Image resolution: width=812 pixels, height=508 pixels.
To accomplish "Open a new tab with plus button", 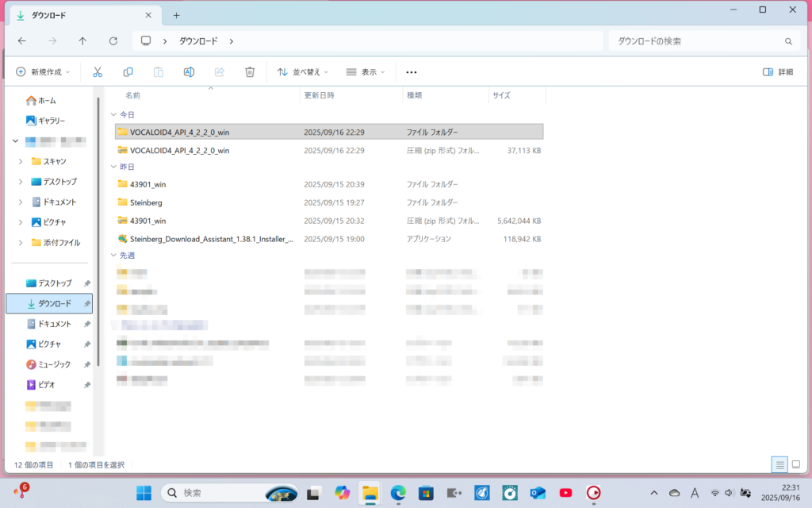I will pos(176,15).
